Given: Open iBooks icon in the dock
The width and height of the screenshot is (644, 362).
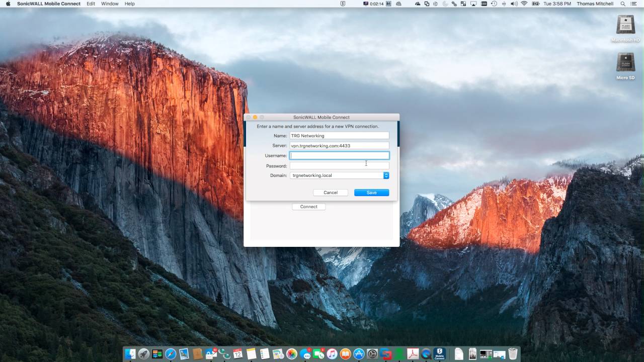Looking at the screenshot, I should (345, 353).
